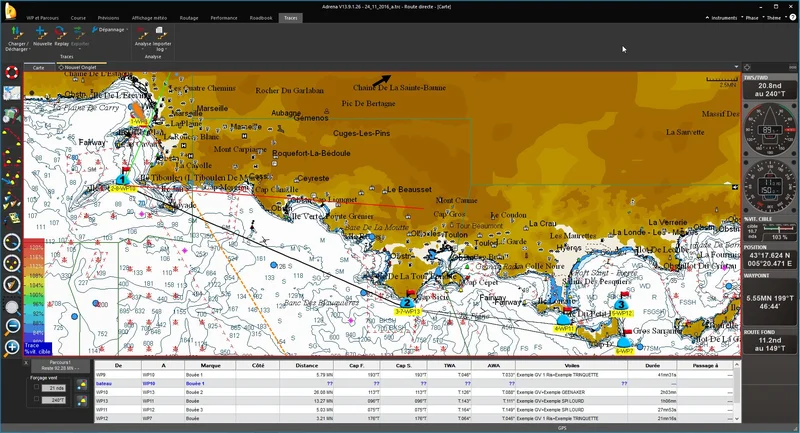The image size is (800, 433).
Task: Click the Importer log icon
Action: pyautogui.click(x=161, y=34)
